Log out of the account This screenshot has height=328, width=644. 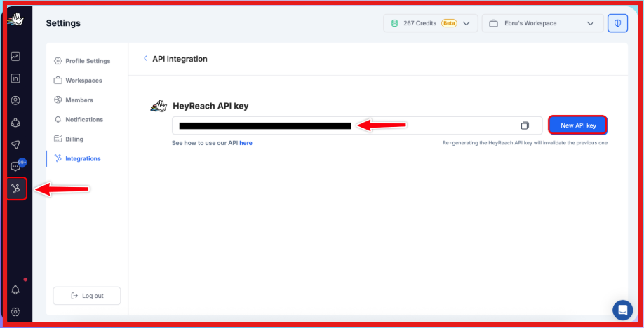[x=87, y=296]
